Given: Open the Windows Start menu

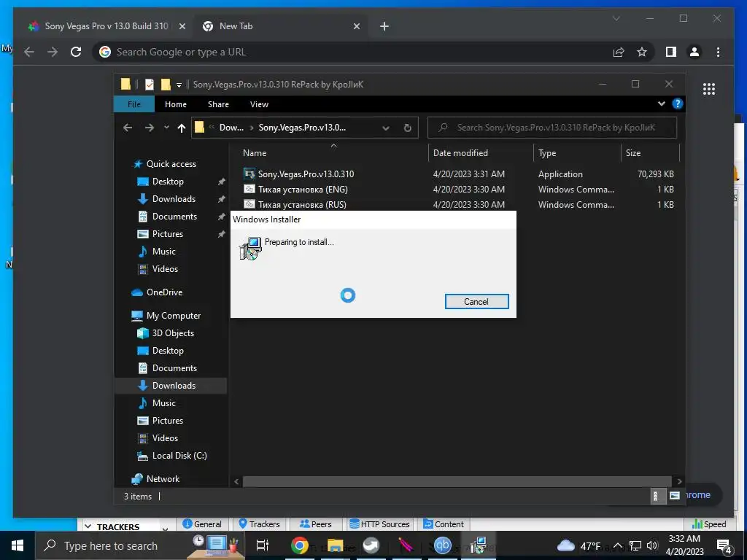Looking at the screenshot, I should 18,545.
